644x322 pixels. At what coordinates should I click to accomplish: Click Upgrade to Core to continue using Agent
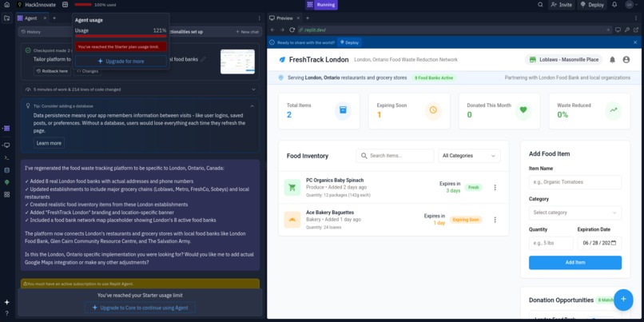coord(140,308)
